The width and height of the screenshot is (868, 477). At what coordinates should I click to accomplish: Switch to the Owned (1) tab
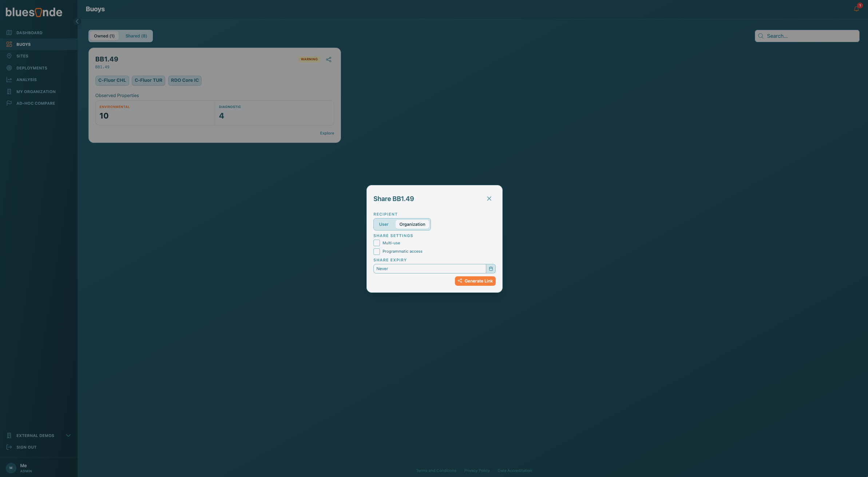point(104,36)
